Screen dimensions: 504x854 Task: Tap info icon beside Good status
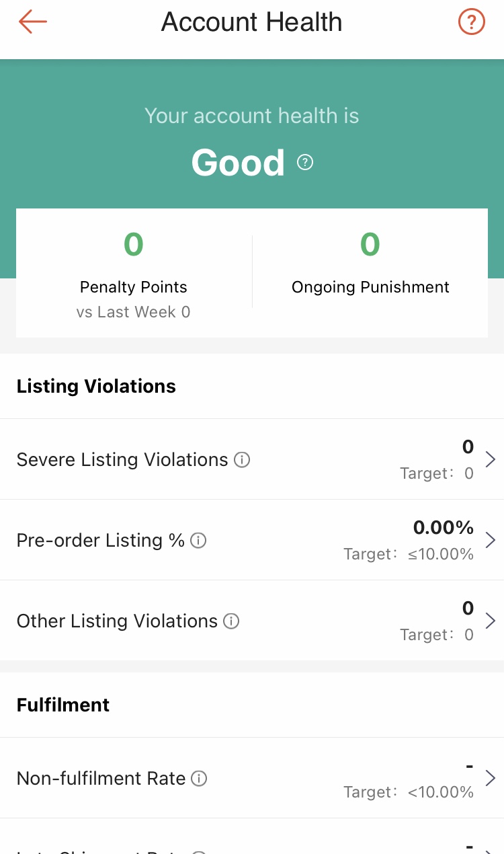(x=305, y=162)
